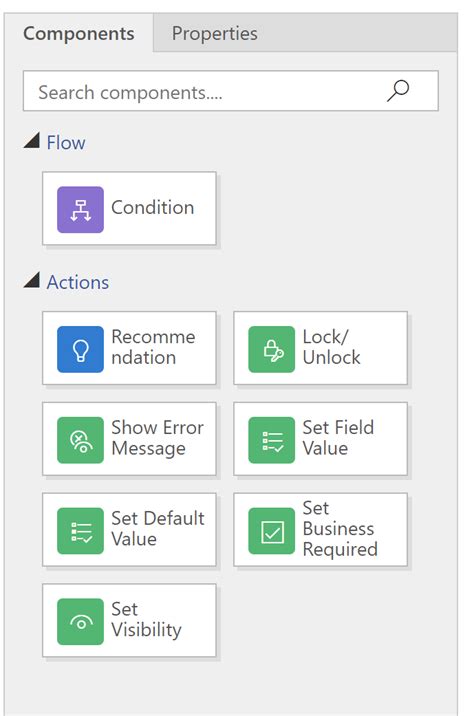The width and height of the screenshot is (474, 716).
Task: Select the Lock/Unlock padlock icon
Action: tap(272, 349)
